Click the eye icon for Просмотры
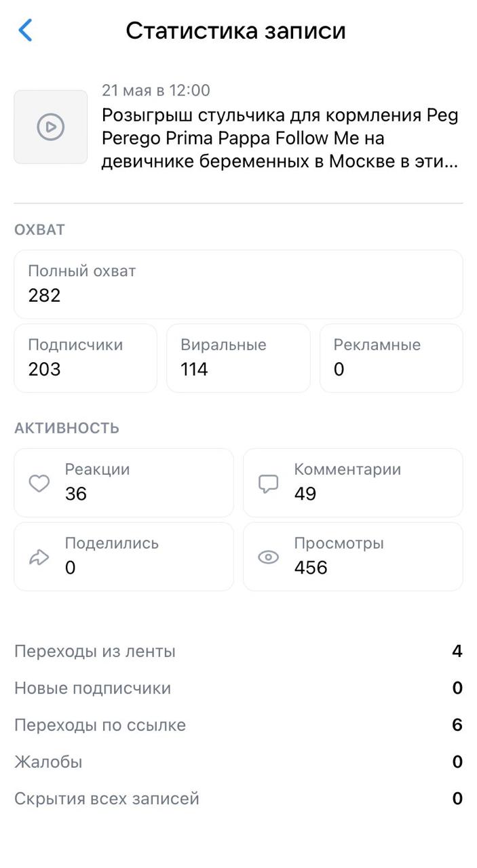 (269, 557)
